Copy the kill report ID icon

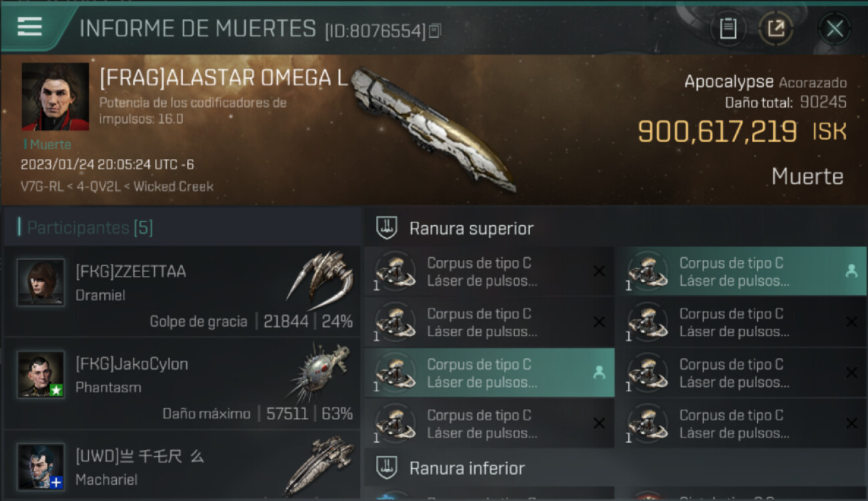click(435, 31)
